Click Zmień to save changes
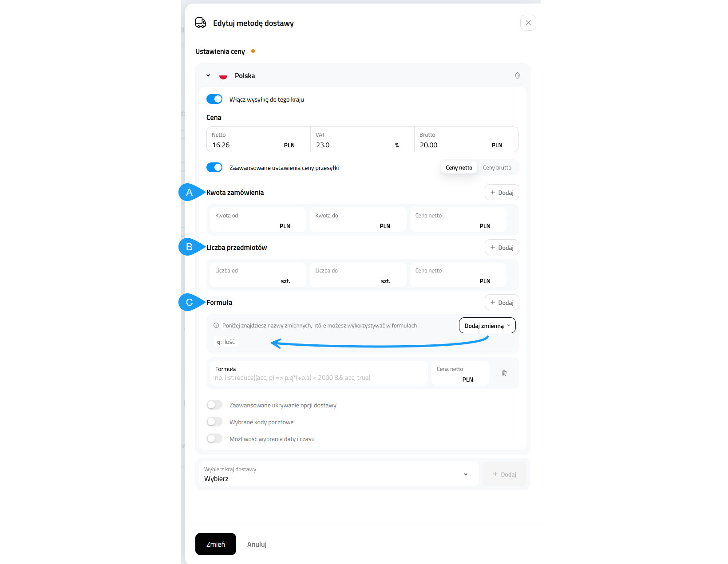This screenshot has width=728, height=564. pos(216,544)
